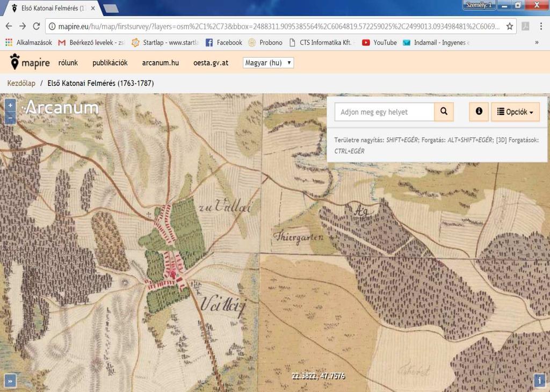Viewport: 550px width, 392px height.
Task: Open the YouTube bookmark
Action: pos(379,42)
